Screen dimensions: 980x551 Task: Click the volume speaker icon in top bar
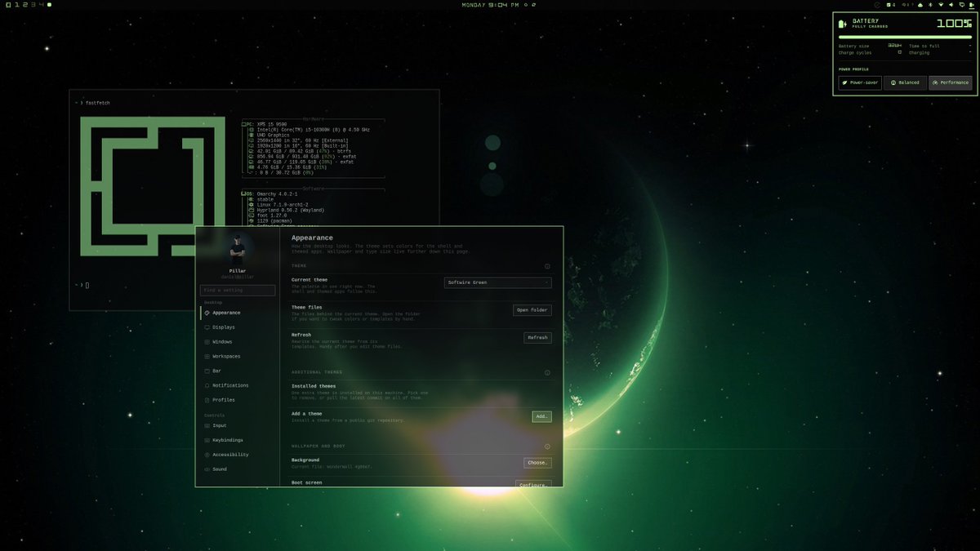951,5
